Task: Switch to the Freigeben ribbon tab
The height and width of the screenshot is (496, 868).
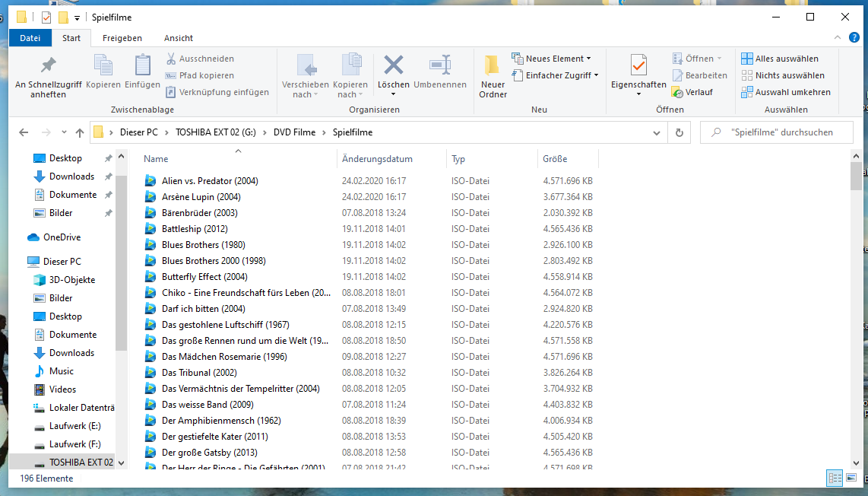Action: pyautogui.click(x=122, y=38)
